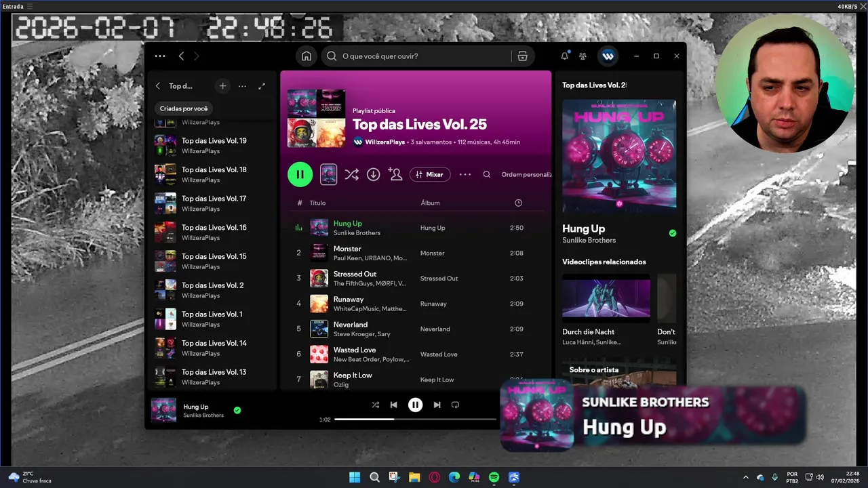Click the playlist cover collage image

tap(316, 118)
